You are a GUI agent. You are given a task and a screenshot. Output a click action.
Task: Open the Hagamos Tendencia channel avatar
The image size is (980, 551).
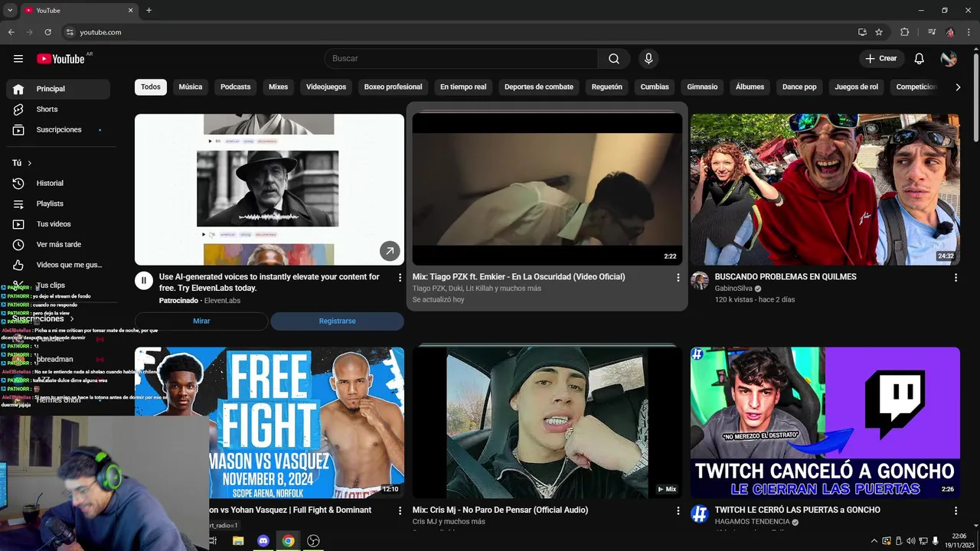tap(700, 514)
